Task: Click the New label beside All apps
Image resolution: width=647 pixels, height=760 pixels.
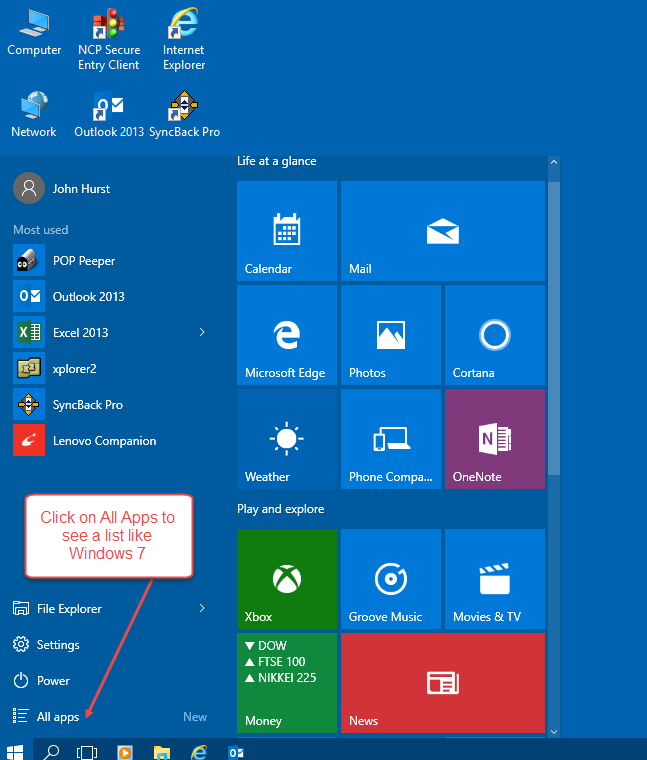Action: (195, 716)
